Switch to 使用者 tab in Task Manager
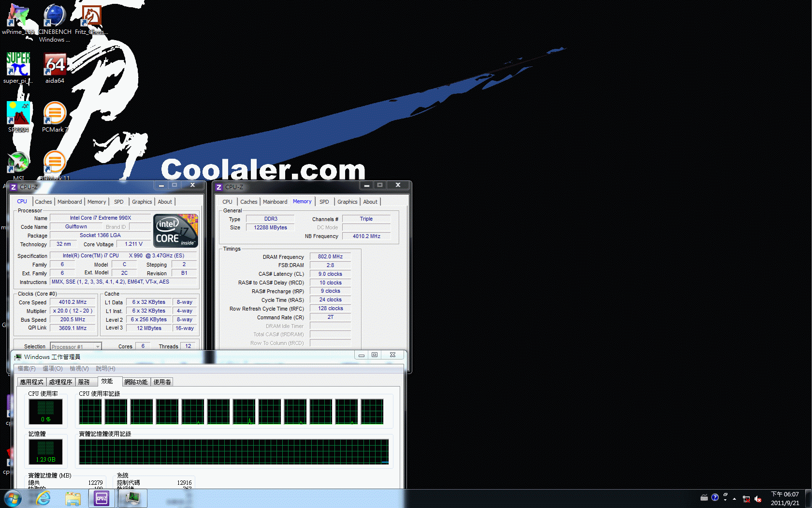This screenshot has width=812, height=508. (162, 382)
